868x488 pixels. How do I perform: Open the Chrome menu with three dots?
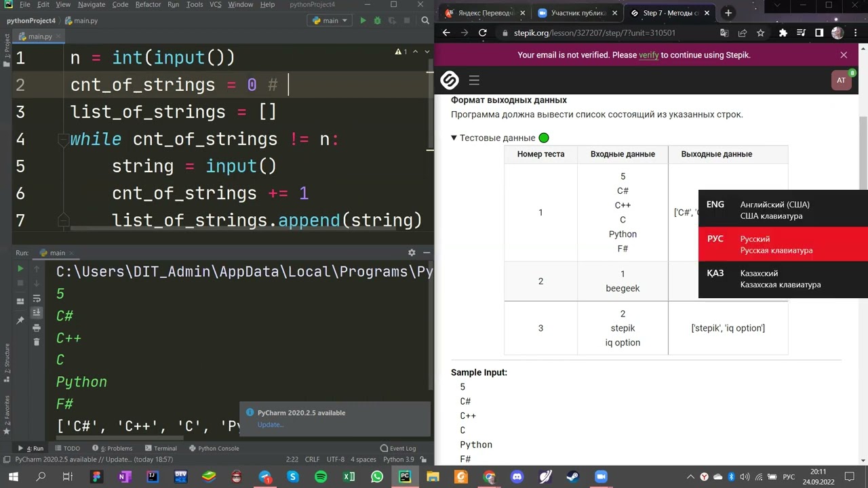856,33
